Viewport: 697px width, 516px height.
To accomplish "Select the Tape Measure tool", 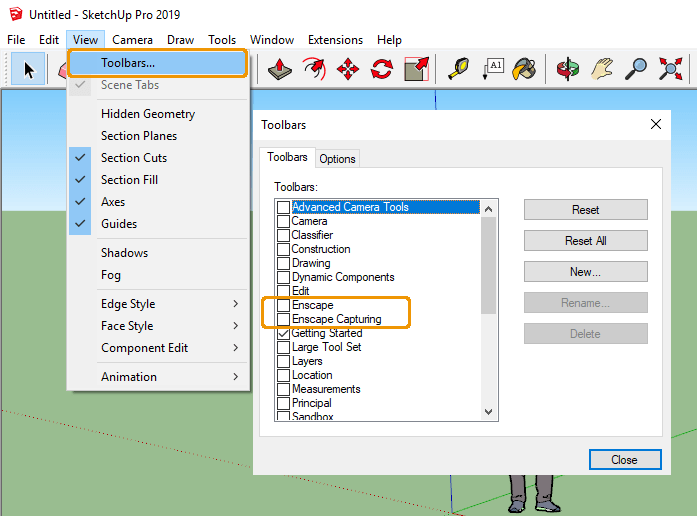I will click(459, 69).
